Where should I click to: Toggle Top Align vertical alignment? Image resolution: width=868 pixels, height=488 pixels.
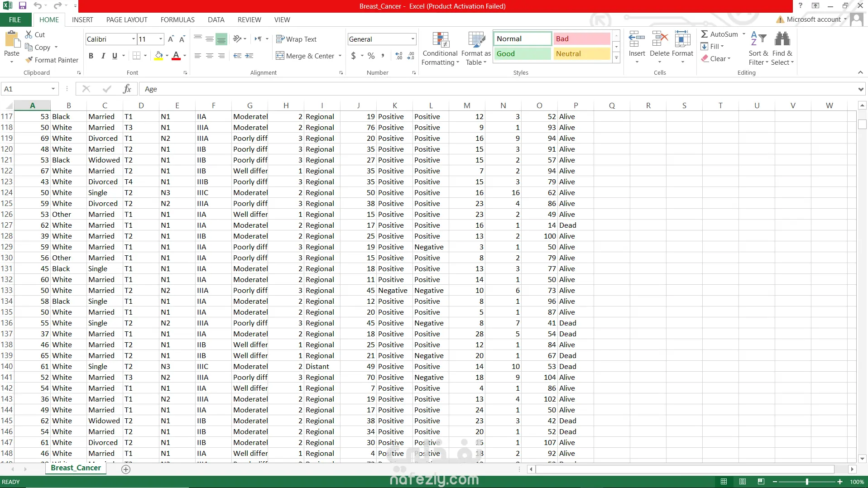coord(198,39)
